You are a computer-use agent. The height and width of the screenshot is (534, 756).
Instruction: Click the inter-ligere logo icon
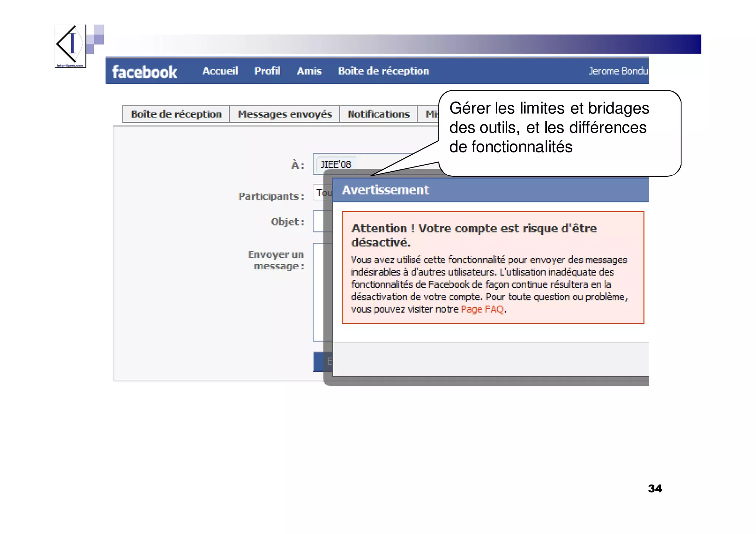coord(70,46)
